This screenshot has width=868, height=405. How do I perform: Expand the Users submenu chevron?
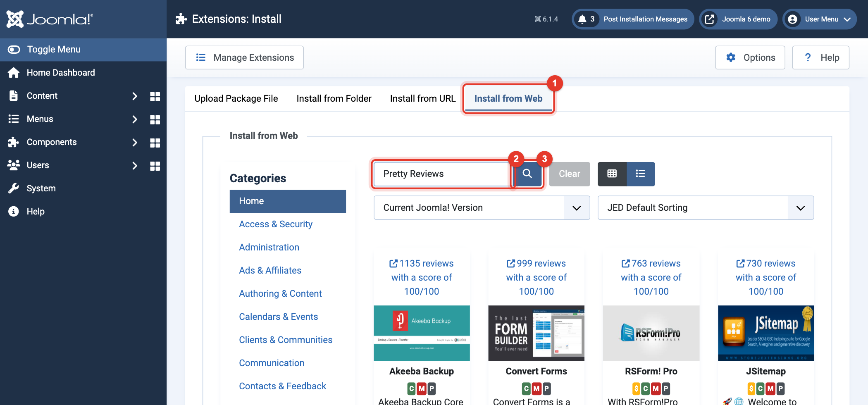[134, 166]
